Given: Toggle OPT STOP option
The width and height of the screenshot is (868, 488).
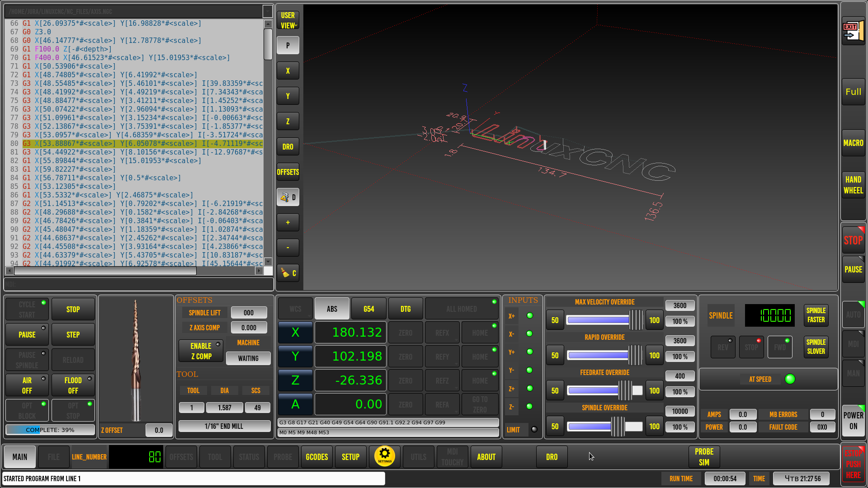Looking at the screenshot, I should [x=73, y=411].
